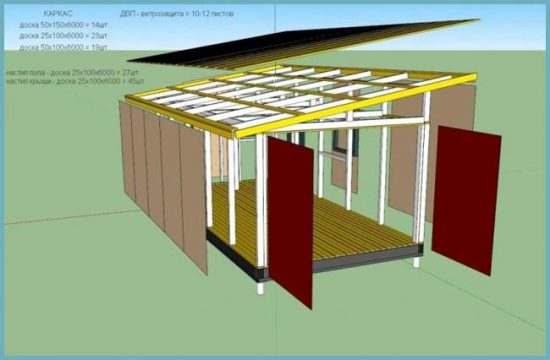Click the yellow front roof edge beam
Image resolution: width=550 pixels, height=360 pixels.
point(356,105)
